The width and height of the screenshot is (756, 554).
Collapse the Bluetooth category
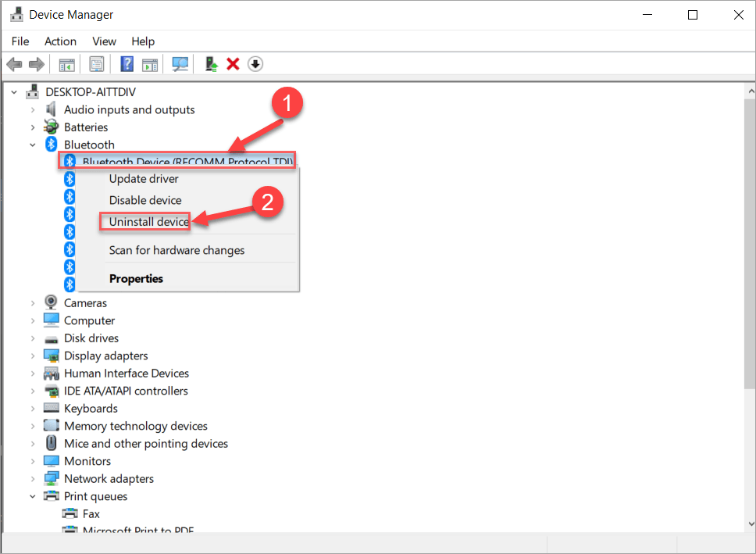pos(33,145)
